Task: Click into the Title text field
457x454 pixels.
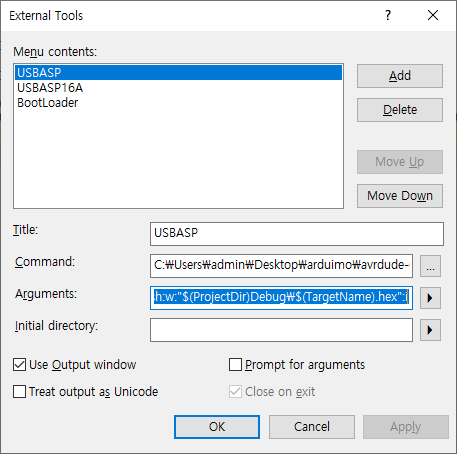Action: pos(297,234)
